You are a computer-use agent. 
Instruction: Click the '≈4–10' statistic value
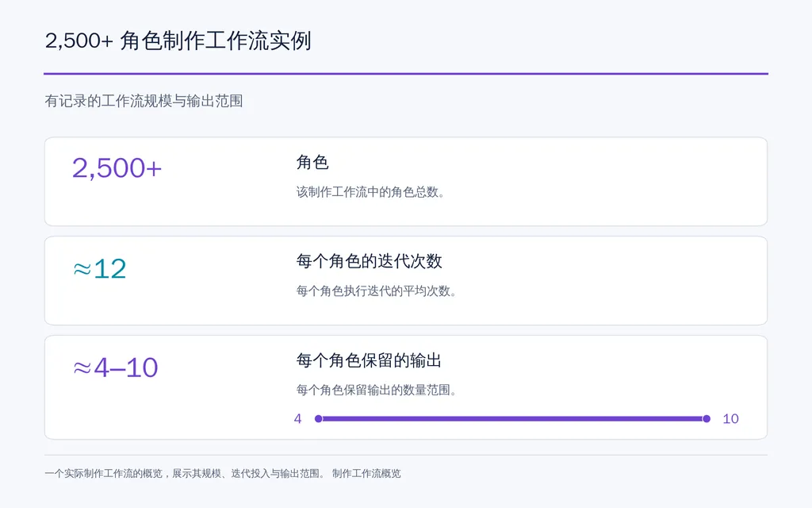tap(116, 368)
